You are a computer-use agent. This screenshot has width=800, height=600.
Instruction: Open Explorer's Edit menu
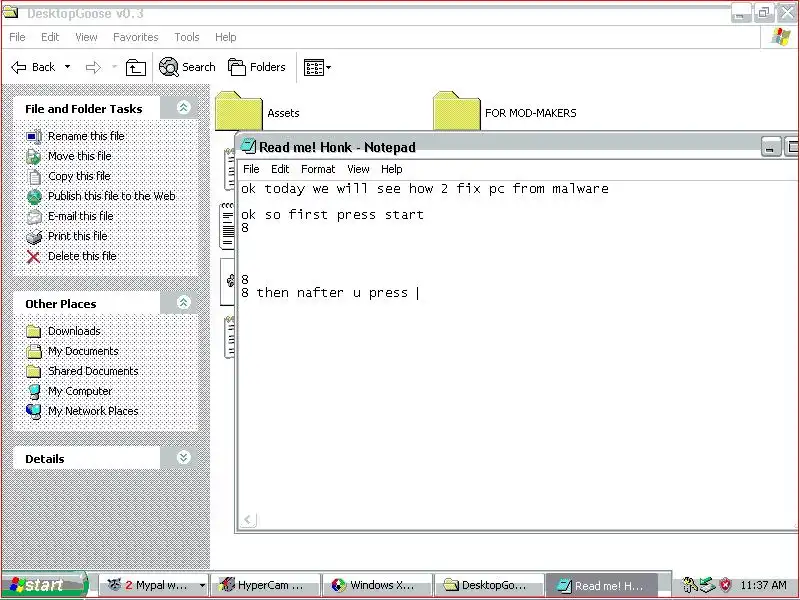coord(50,37)
